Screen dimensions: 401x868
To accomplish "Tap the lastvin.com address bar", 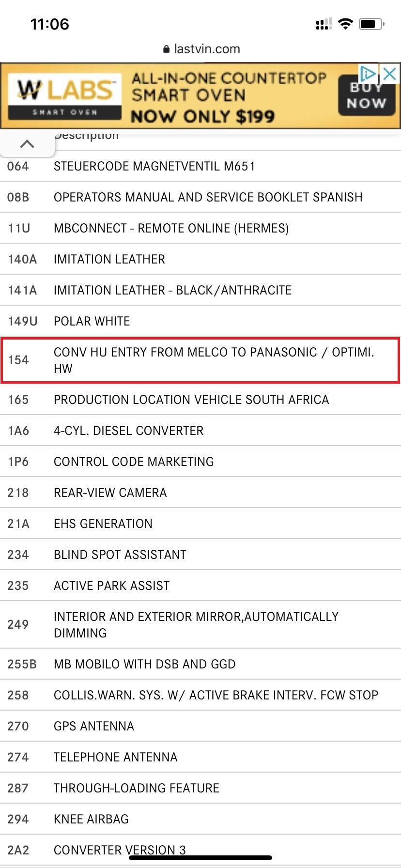I will point(200,49).
